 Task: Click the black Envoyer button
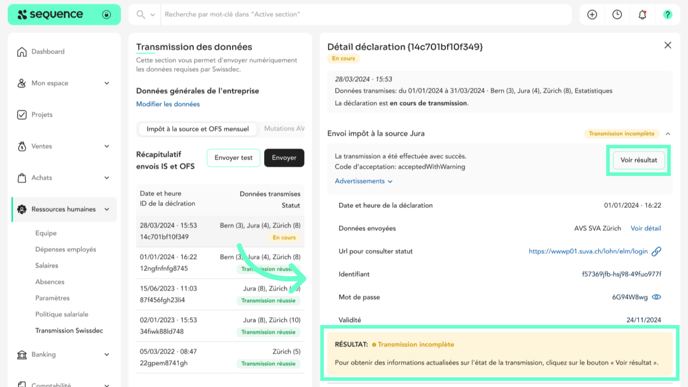(284, 158)
